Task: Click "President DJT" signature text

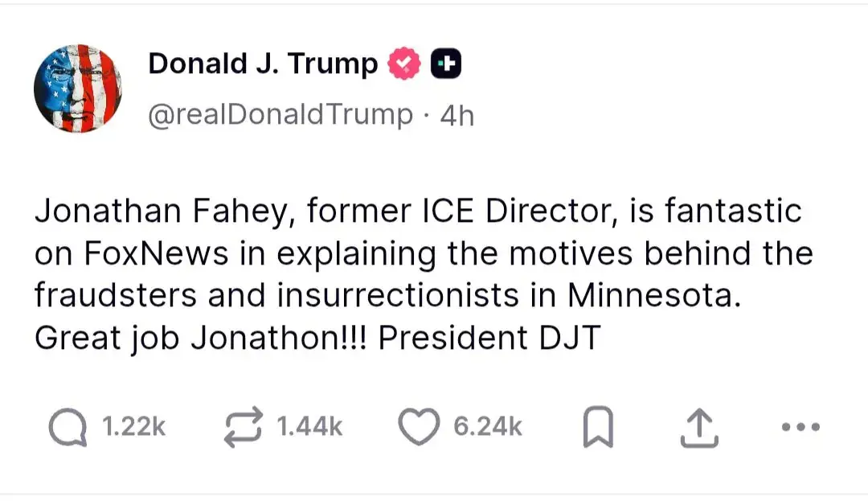Action: 489,339
